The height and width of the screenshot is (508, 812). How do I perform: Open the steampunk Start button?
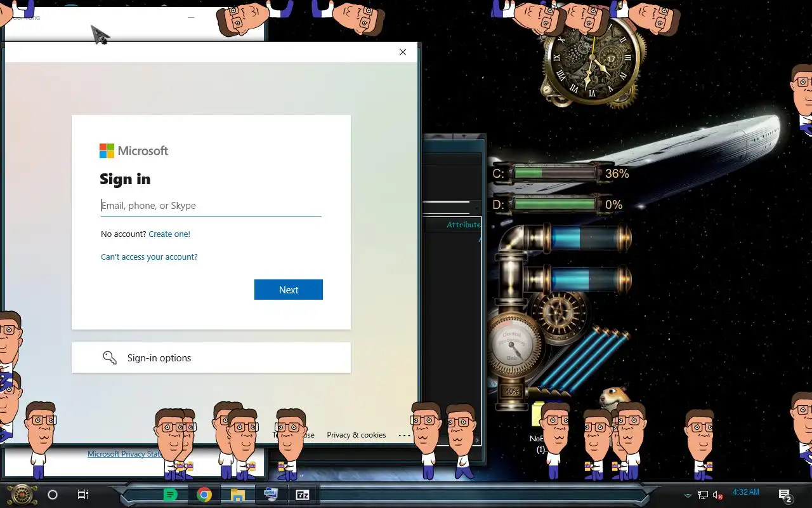click(22, 495)
